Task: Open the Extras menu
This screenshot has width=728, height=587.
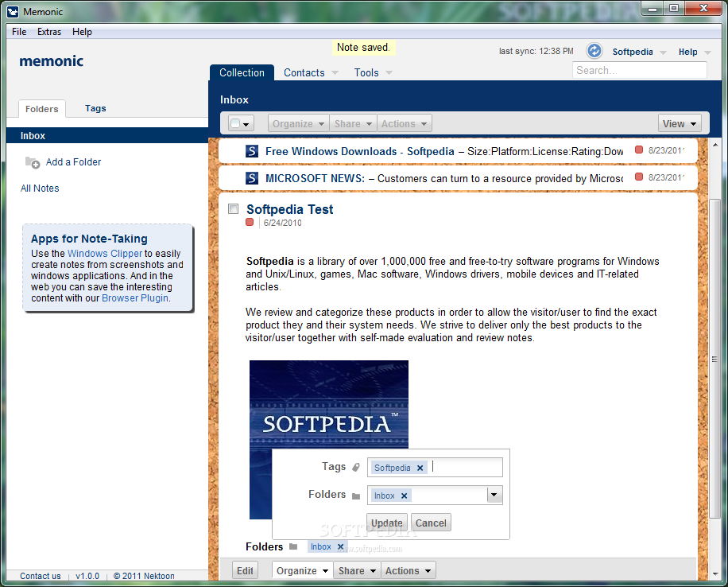Action: [x=49, y=32]
